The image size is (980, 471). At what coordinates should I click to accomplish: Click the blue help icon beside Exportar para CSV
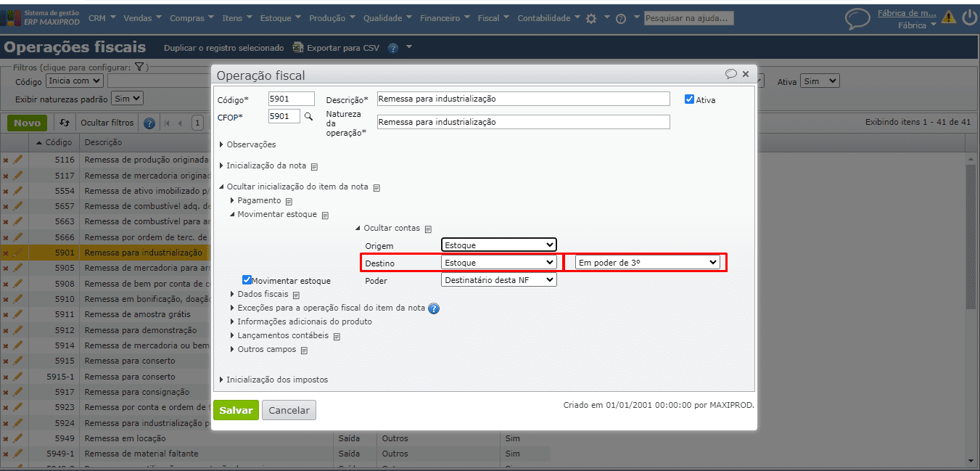pyautogui.click(x=393, y=49)
